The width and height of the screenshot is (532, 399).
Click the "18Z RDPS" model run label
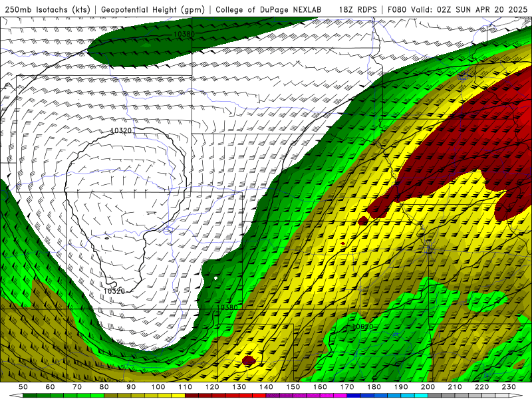coord(358,9)
